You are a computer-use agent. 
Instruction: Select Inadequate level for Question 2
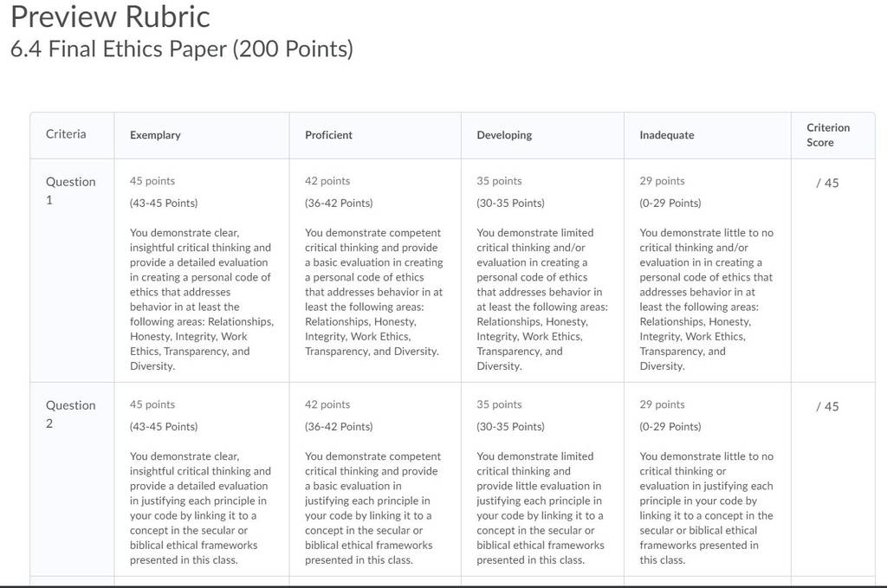tap(707, 480)
